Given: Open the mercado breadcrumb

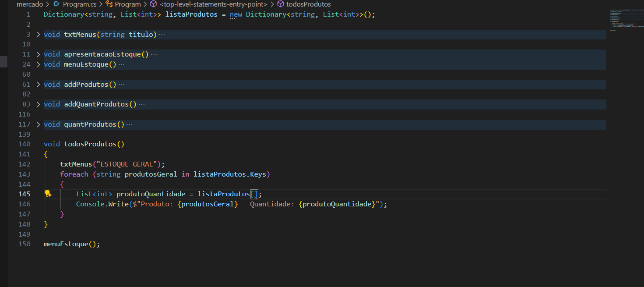Looking at the screenshot, I should (x=30, y=4).
